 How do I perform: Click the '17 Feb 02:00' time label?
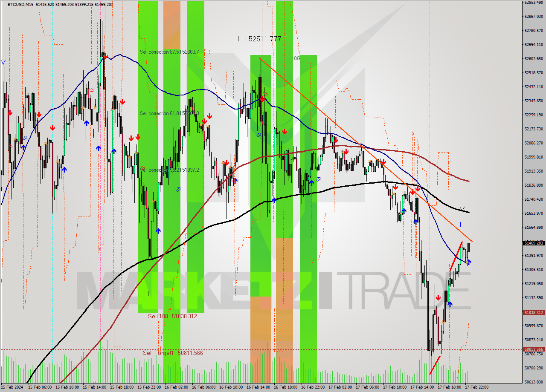click(340, 388)
